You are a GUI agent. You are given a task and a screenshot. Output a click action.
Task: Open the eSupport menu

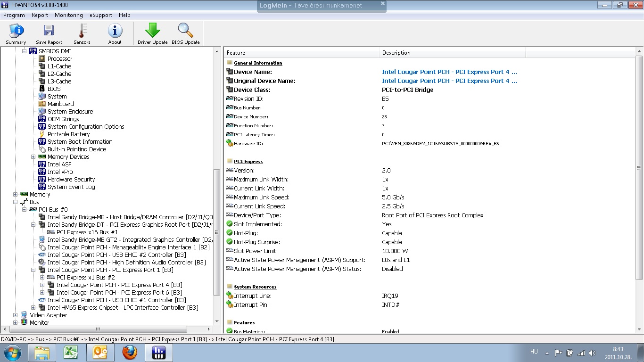click(x=101, y=15)
